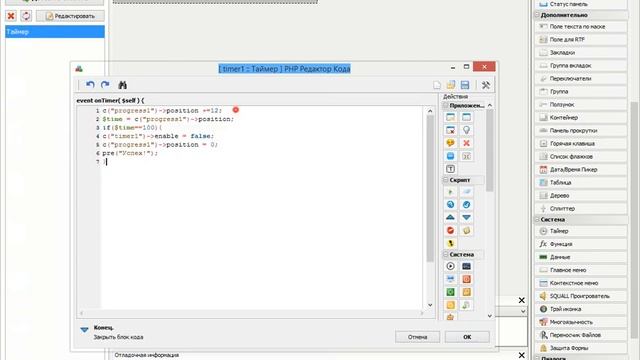Click the red X delete icon above Таймер list
This screenshot has width=640, height=360.
(x=11, y=16)
